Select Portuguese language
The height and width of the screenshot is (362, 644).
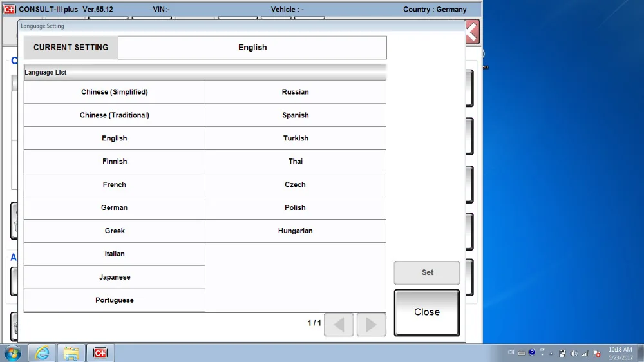click(x=114, y=300)
